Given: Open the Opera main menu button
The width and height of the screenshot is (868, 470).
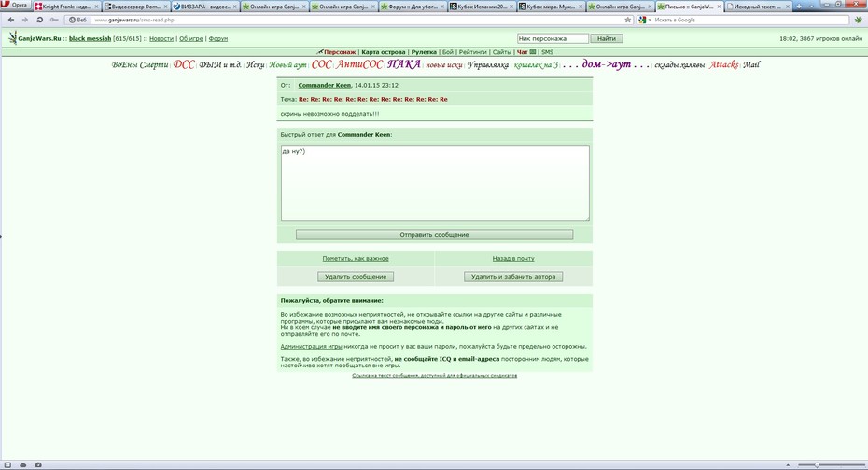Looking at the screenshot, I should point(16,5).
